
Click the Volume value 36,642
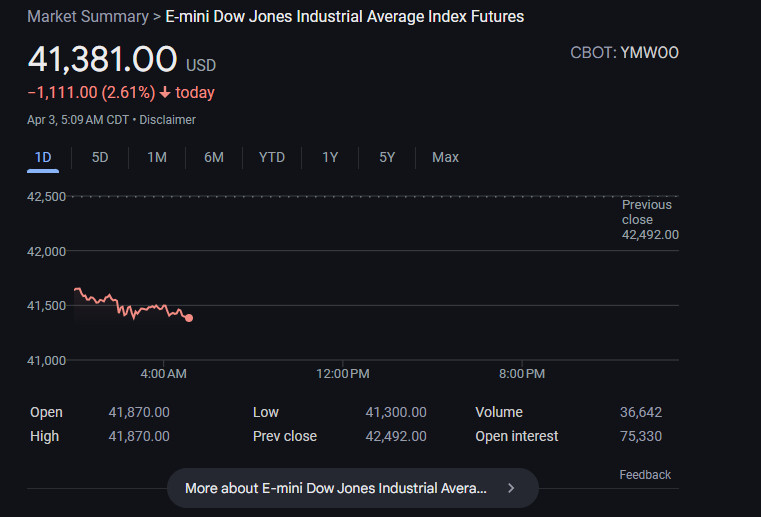click(641, 412)
